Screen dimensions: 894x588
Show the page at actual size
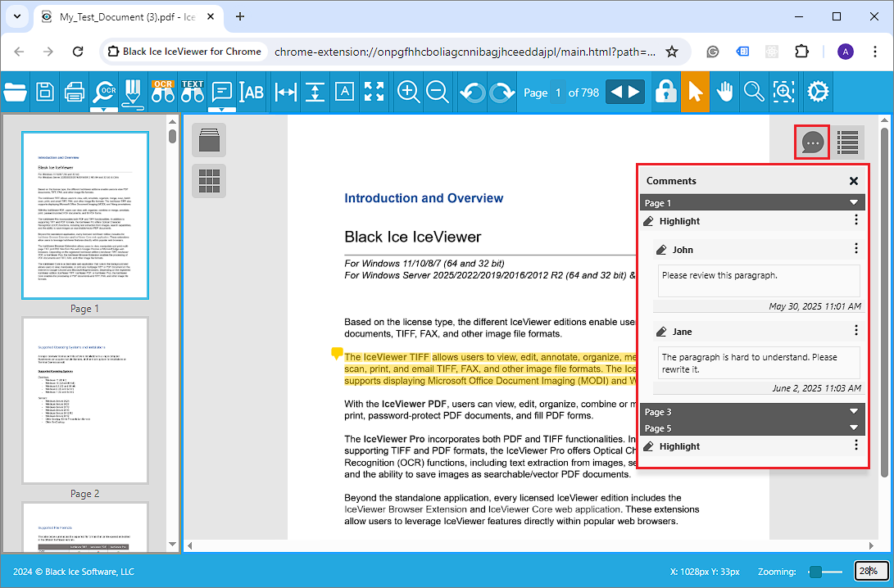click(x=344, y=91)
